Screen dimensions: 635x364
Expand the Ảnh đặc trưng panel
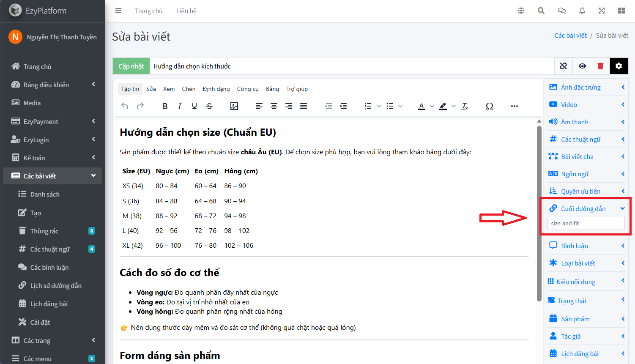click(x=586, y=87)
